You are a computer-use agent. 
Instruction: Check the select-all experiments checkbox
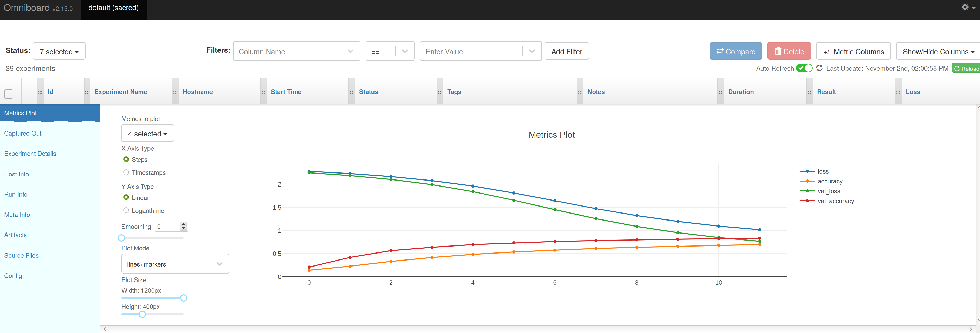point(9,94)
